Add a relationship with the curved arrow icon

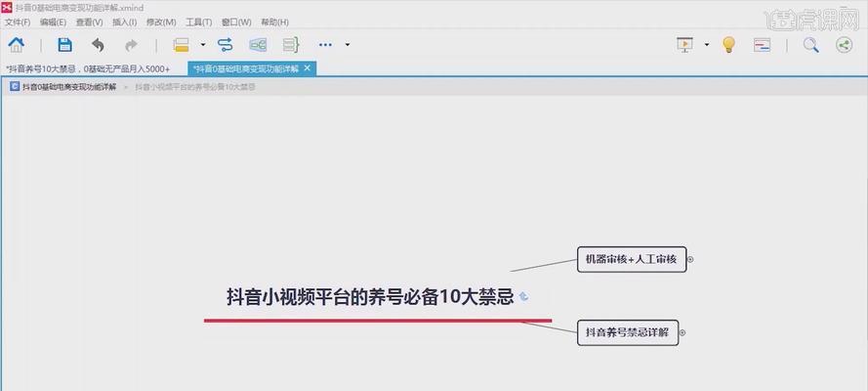226,45
